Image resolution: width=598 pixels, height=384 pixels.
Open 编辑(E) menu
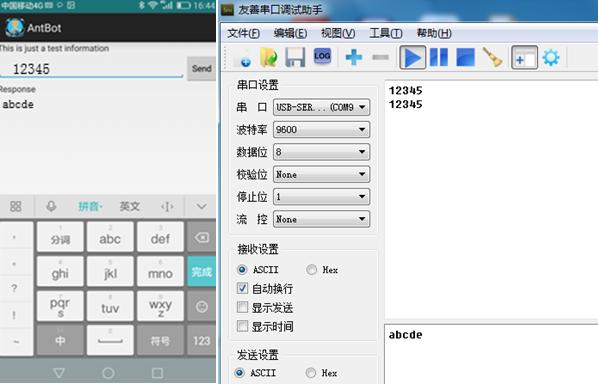point(290,34)
